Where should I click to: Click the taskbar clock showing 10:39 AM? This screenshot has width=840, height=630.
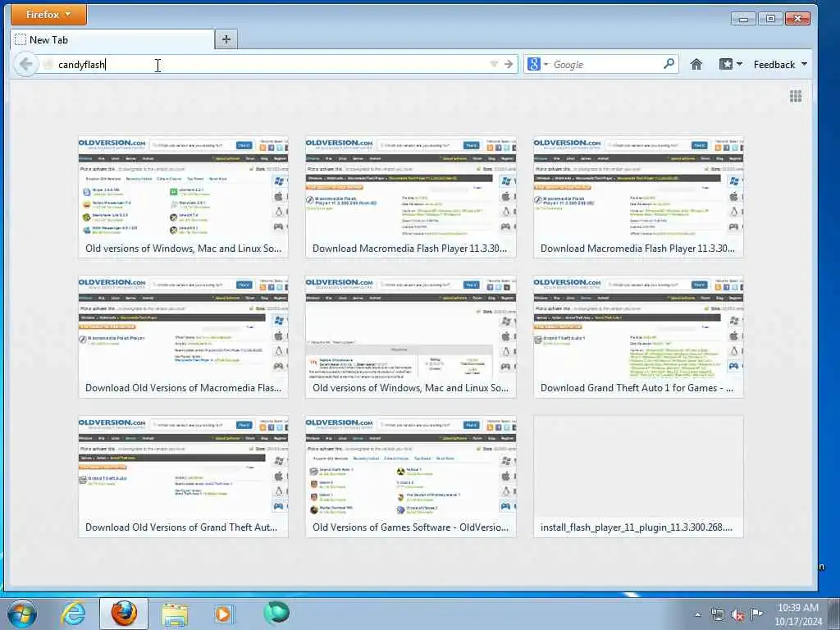tap(798, 614)
